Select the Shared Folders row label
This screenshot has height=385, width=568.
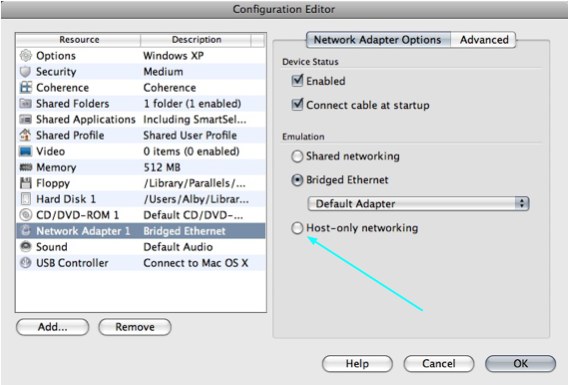click(72, 104)
